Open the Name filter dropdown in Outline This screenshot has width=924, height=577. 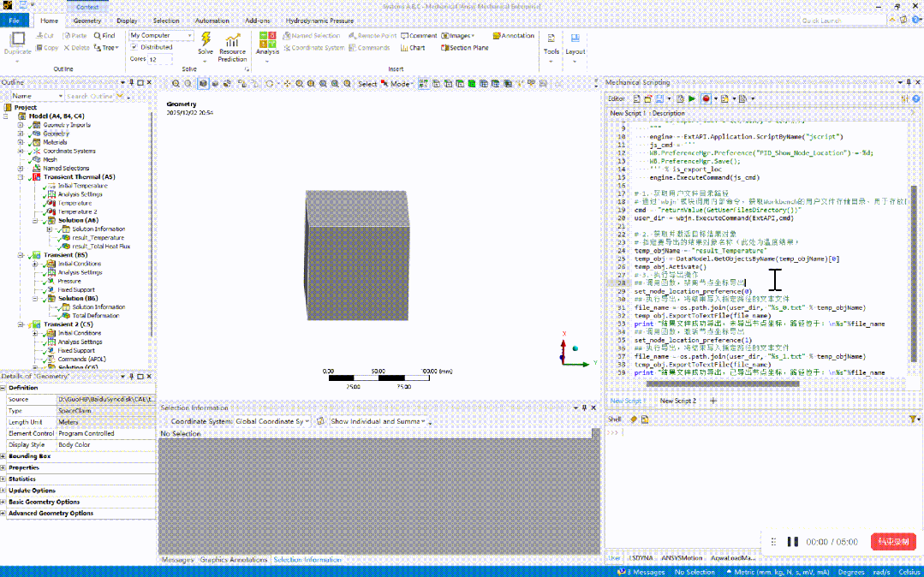(x=37, y=96)
